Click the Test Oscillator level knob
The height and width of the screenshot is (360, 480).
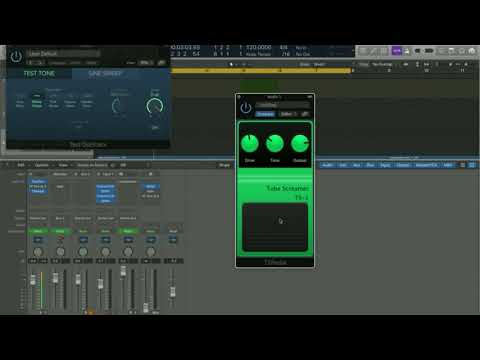(x=155, y=107)
